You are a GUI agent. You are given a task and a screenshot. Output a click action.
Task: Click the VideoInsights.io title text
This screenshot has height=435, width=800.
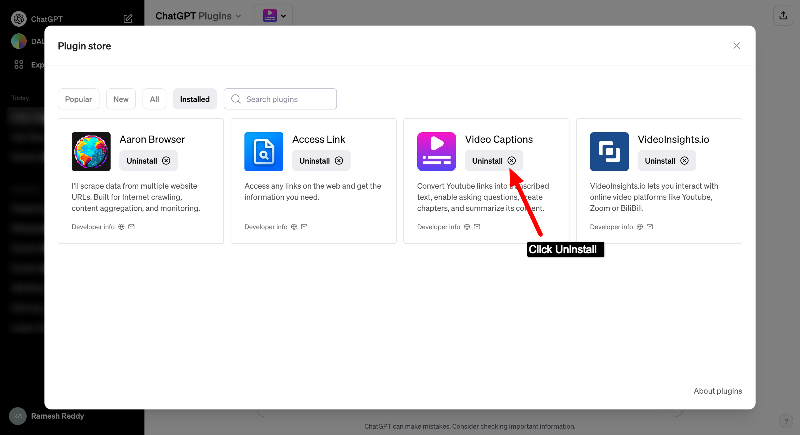coord(673,140)
